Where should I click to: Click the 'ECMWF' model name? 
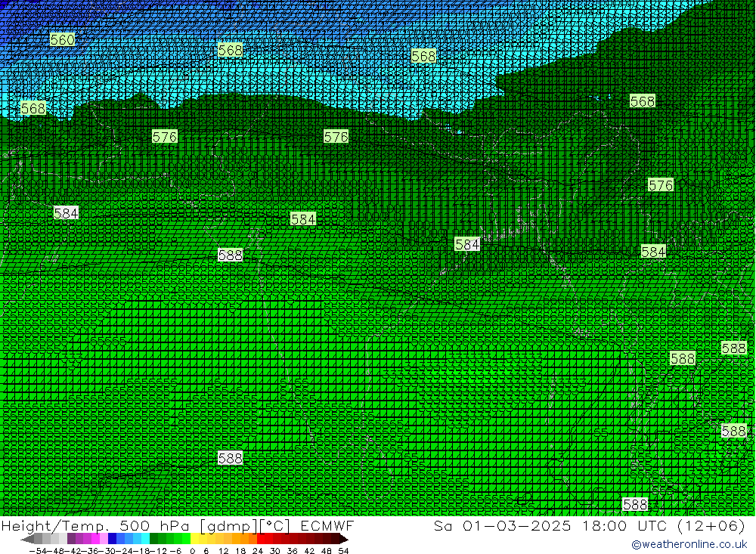pos(327,526)
